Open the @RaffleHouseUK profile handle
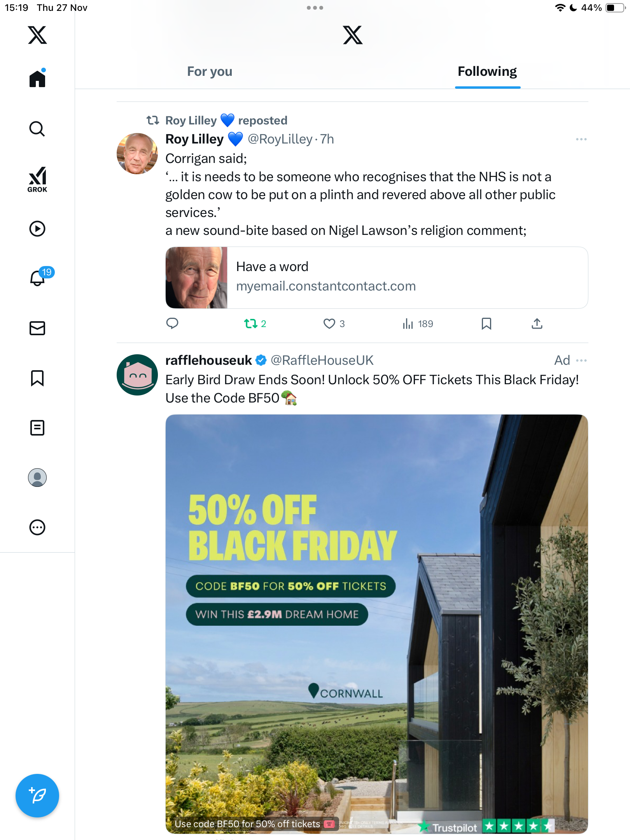 click(x=322, y=360)
